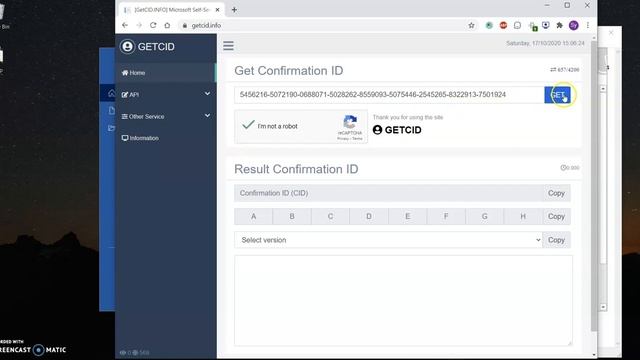The height and width of the screenshot is (360, 640).
Task: Click the green extension icon in toolbar
Action: click(x=489, y=25)
